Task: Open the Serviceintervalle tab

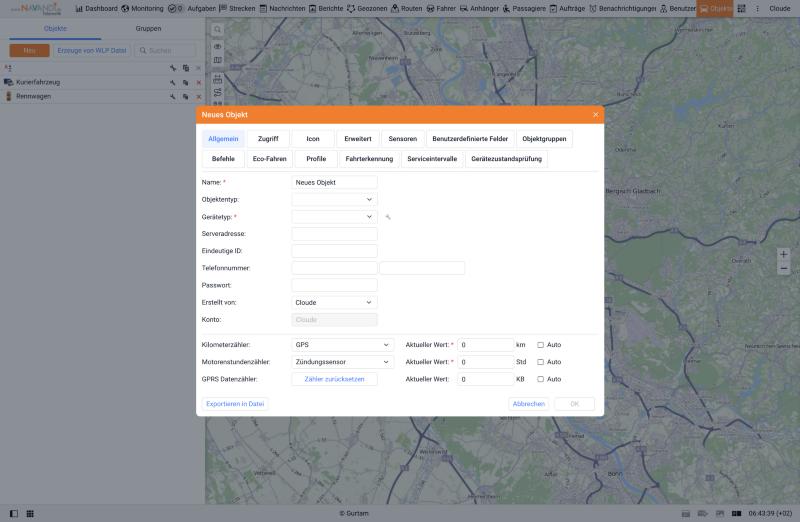Action: (x=432, y=159)
